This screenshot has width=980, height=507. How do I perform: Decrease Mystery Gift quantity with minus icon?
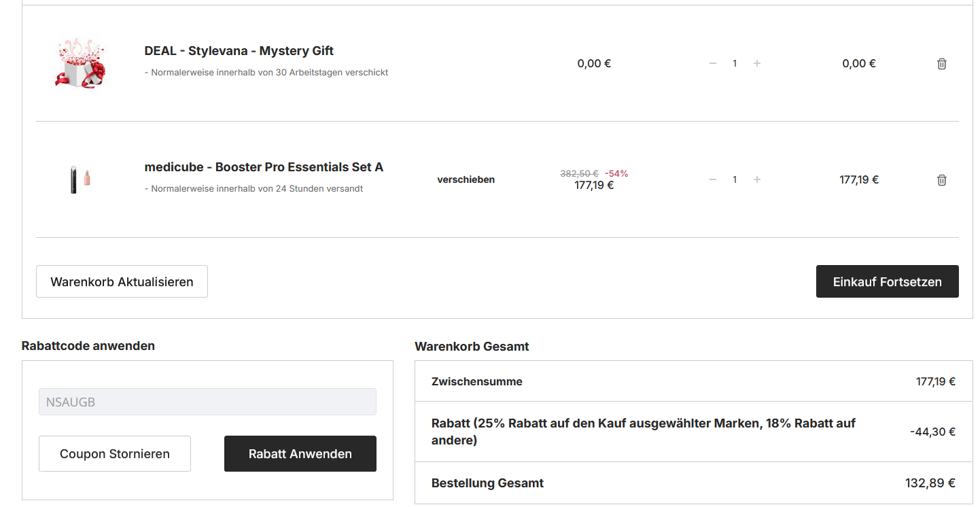click(x=713, y=63)
